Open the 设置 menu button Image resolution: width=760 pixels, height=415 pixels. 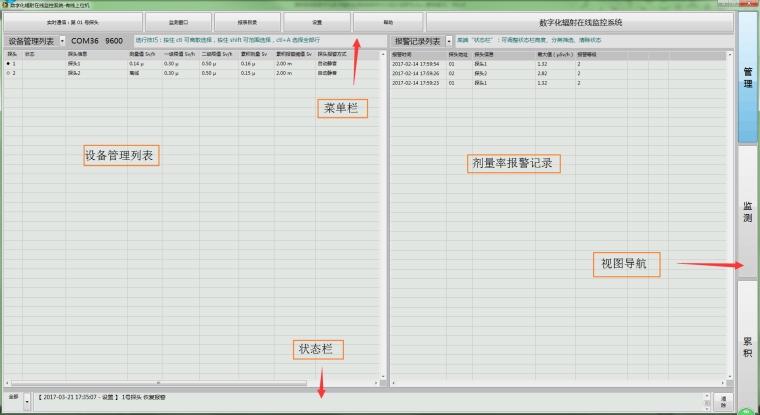(316, 21)
